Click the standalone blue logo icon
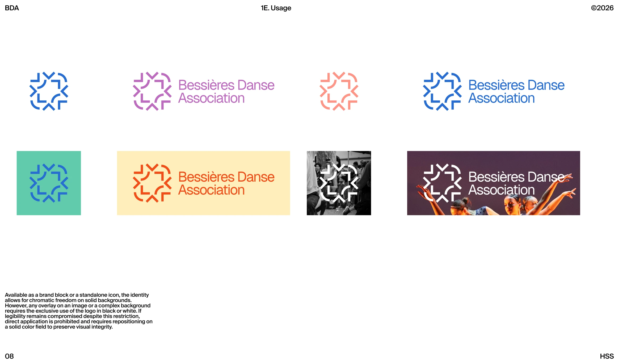 click(x=49, y=91)
